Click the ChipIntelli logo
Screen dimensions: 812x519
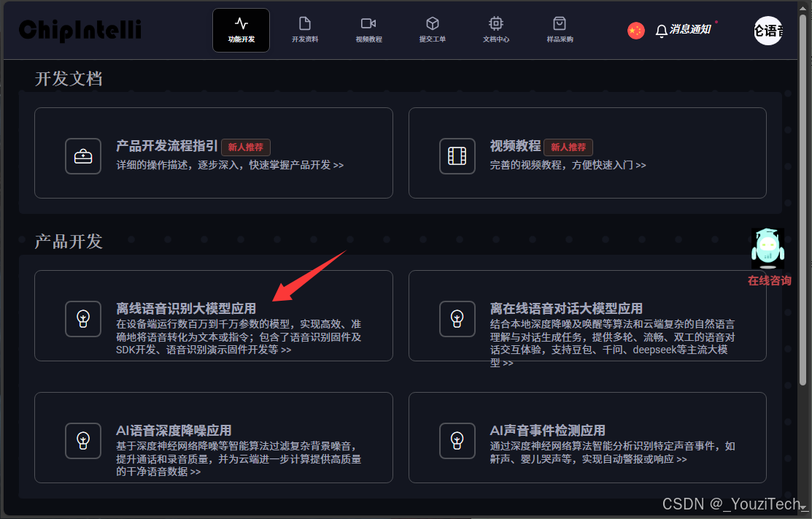[x=80, y=31]
